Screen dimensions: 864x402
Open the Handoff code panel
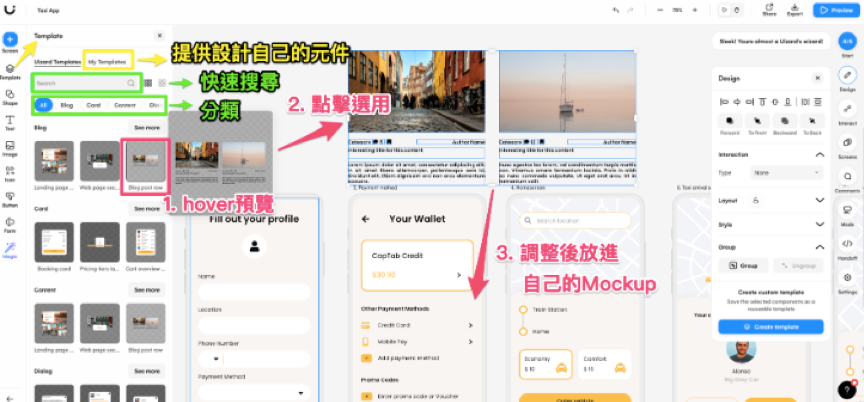point(847,248)
